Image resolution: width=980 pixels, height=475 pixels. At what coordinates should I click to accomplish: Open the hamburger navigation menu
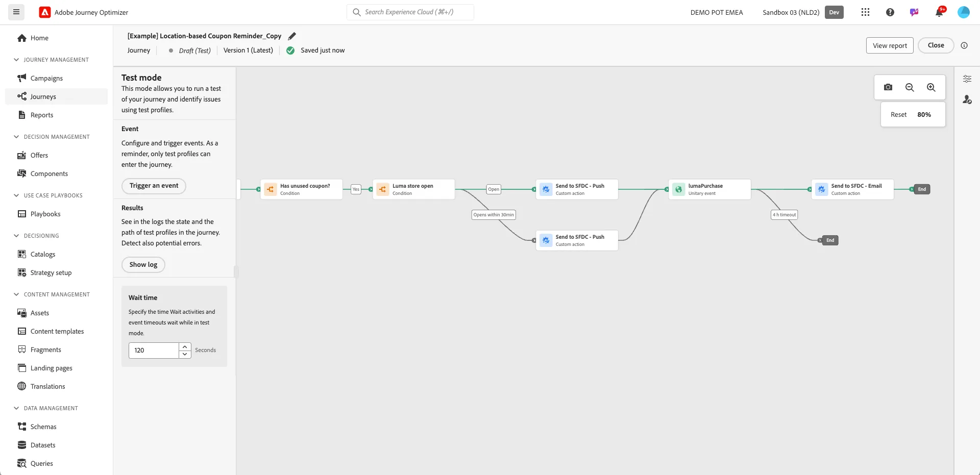click(x=16, y=12)
